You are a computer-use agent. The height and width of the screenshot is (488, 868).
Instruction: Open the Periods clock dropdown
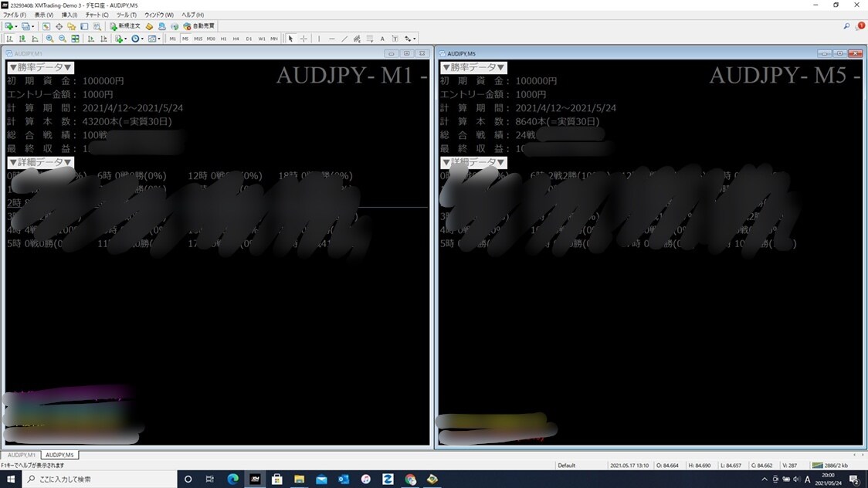pos(137,39)
